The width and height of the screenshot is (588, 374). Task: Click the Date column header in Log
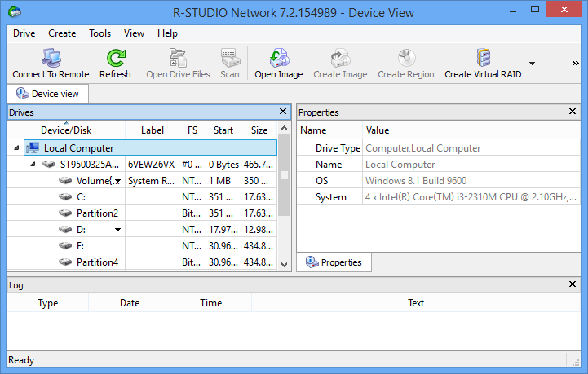point(130,303)
